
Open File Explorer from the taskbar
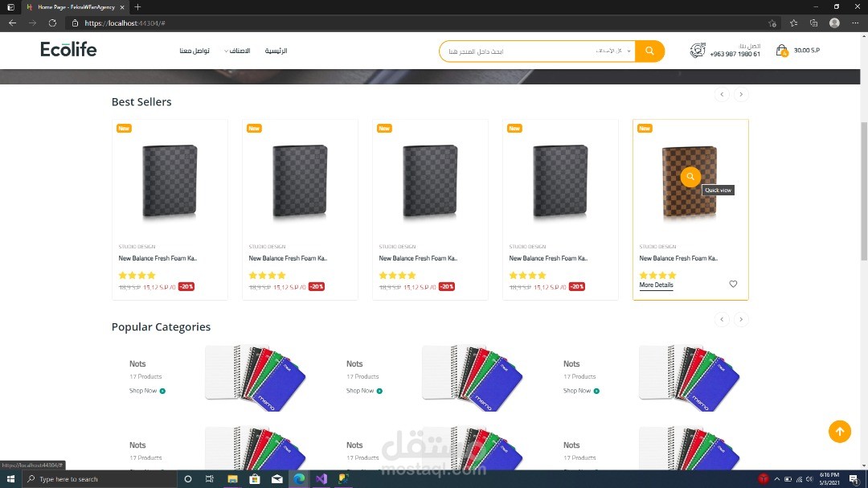tap(232, 478)
